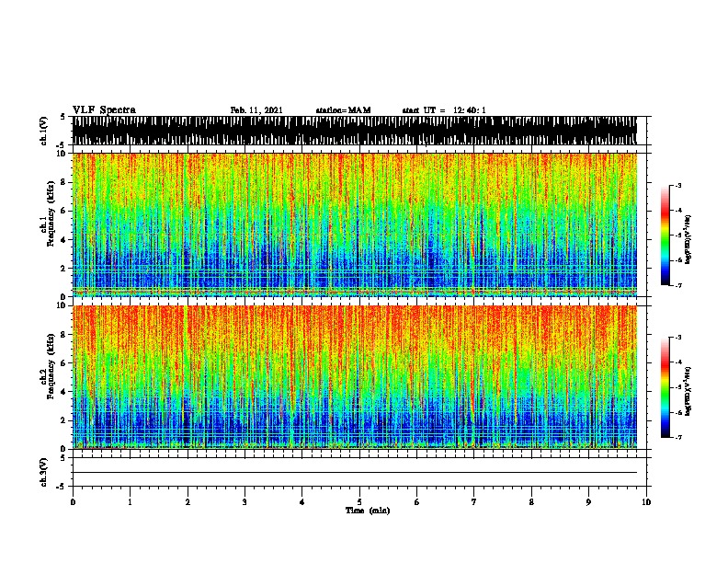Click time axis tick label "9"
The width and height of the screenshot is (728, 563).
588,502
